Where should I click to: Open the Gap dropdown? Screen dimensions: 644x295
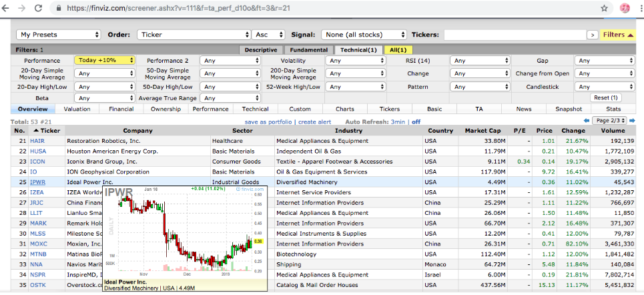point(605,60)
